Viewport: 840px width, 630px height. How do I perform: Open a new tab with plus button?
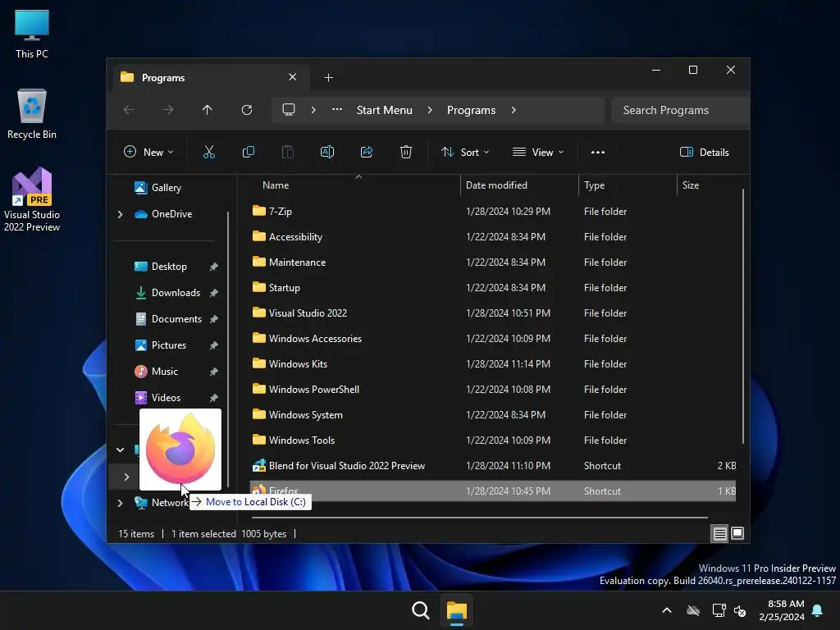328,78
